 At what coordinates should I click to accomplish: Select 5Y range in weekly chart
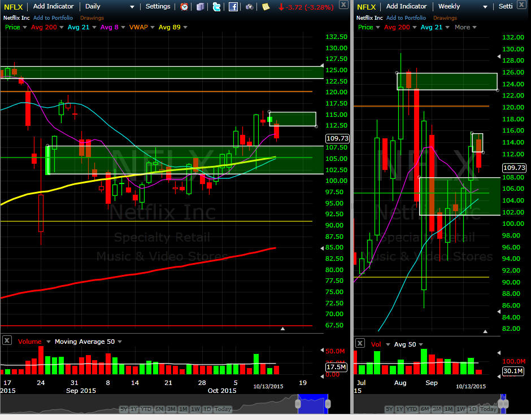(x=389, y=409)
